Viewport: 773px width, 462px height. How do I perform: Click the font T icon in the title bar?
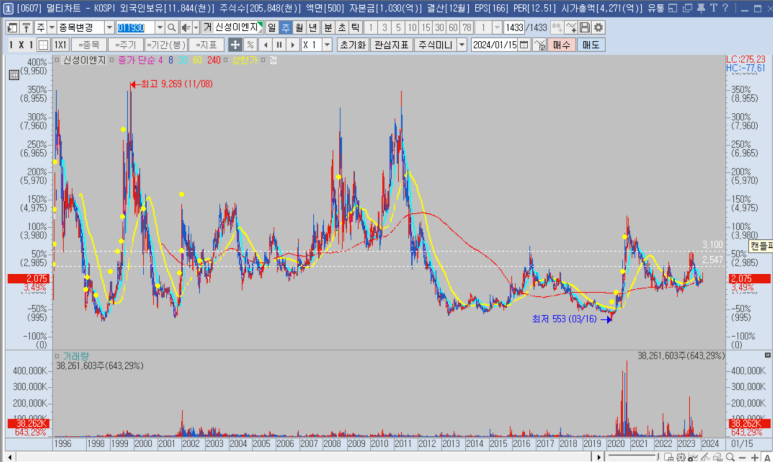click(713, 8)
